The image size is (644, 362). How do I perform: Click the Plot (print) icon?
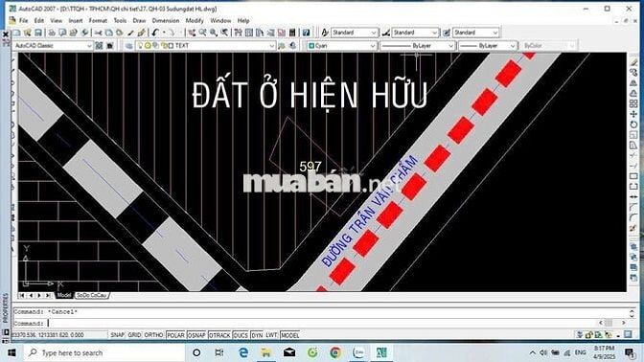[x=52, y=33]
